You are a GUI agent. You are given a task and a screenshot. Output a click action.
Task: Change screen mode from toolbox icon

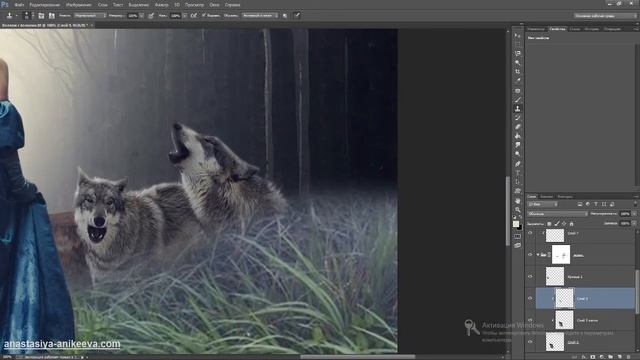coord(518,245)
